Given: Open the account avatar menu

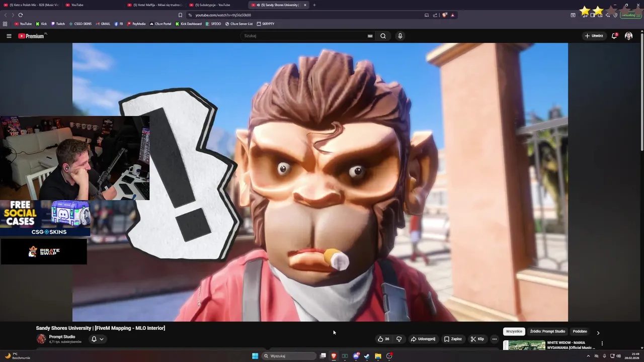Looking at the screenshot, I should (628, 36).
